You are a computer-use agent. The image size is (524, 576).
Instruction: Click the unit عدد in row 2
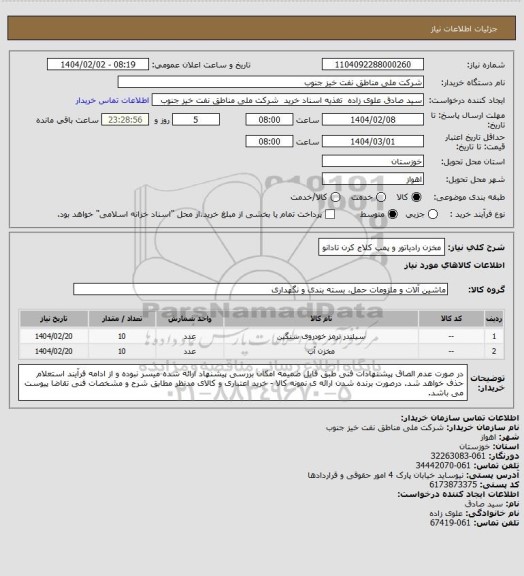click(x=190, y=351)
